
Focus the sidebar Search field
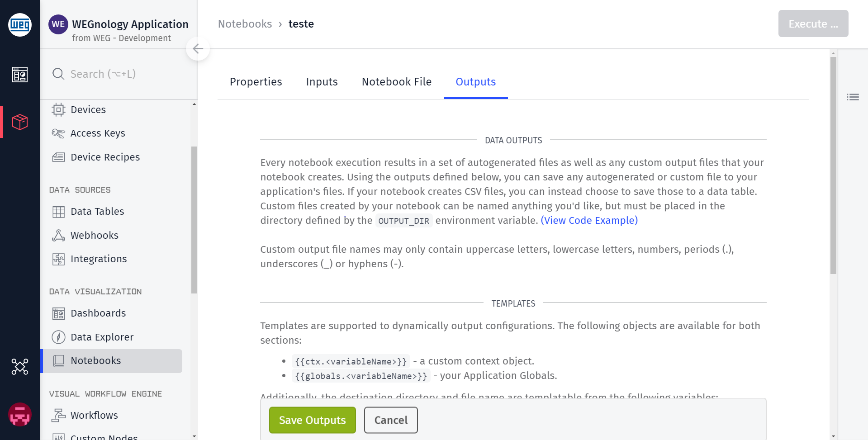click(x=119, y=74)
